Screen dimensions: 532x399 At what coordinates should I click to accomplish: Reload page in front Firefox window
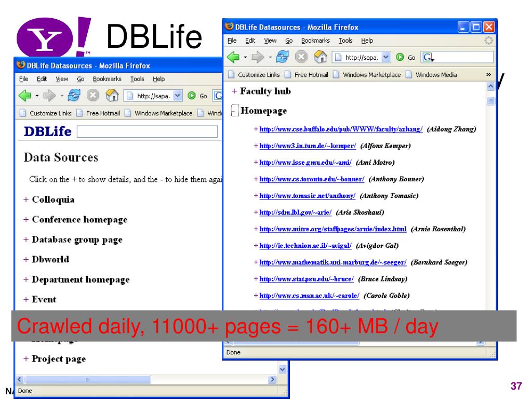click(x=282, y=57)
